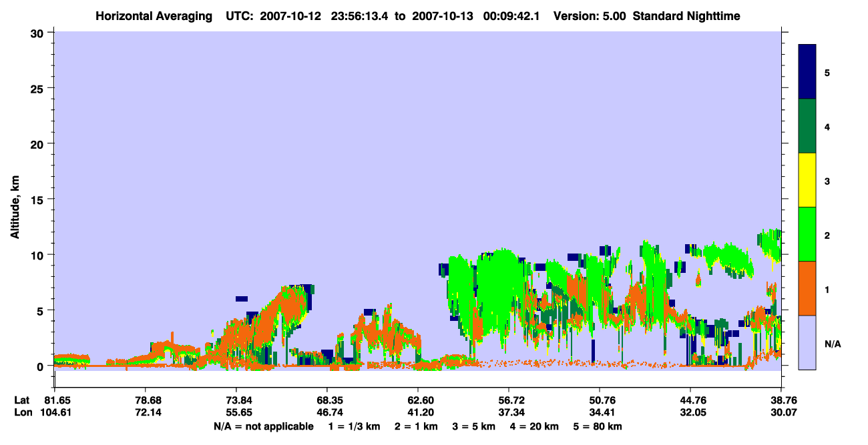
Task: Click the bright green level 2 swatch
Action: click(x=807, y=234)
